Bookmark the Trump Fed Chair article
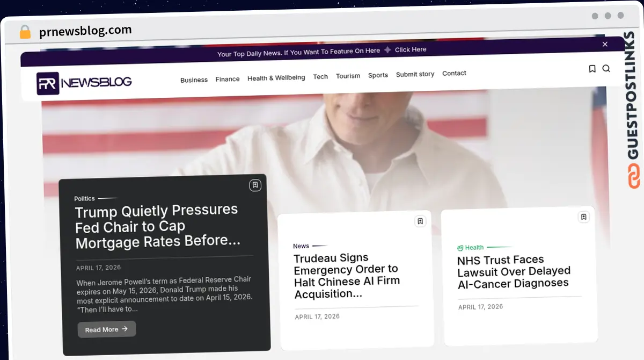The image size is (644, 360). click(x=255, y=185)
